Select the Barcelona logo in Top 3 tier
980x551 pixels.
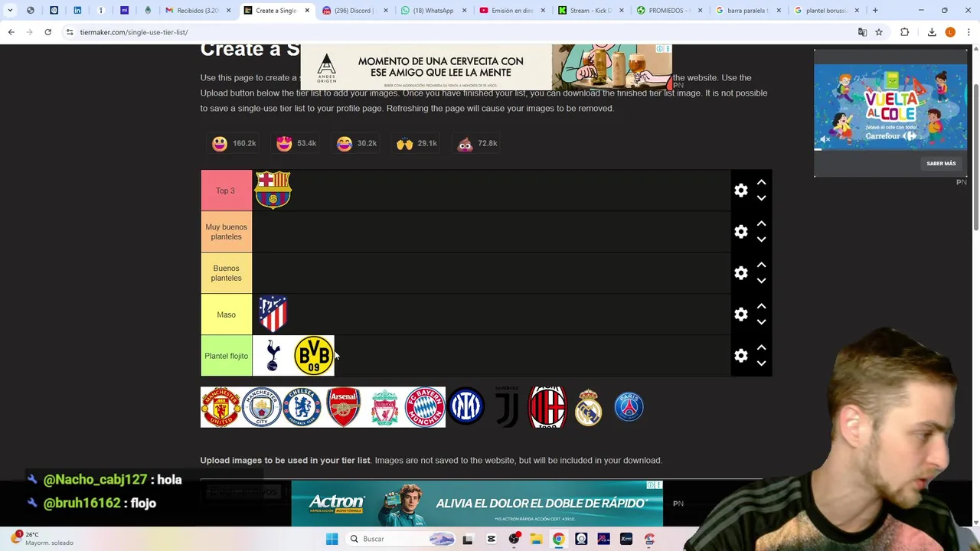[273, 190]
